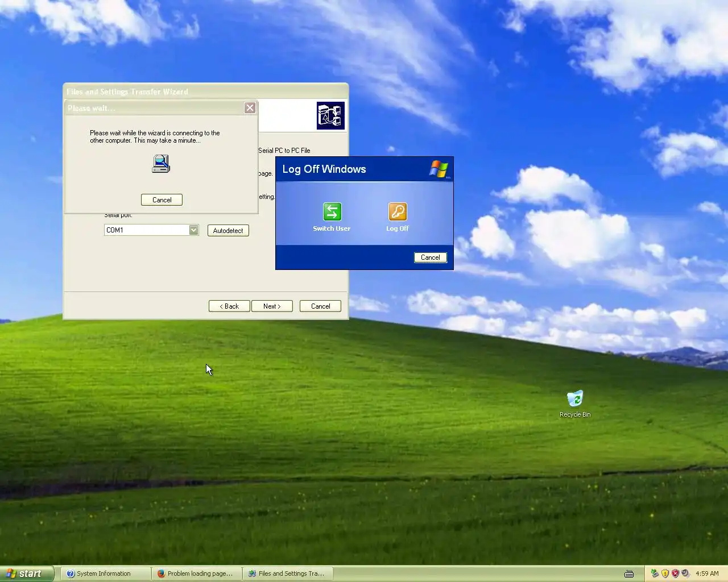Click the Serial PC to PC File text

pyautogui.click(x=284, y=151)
